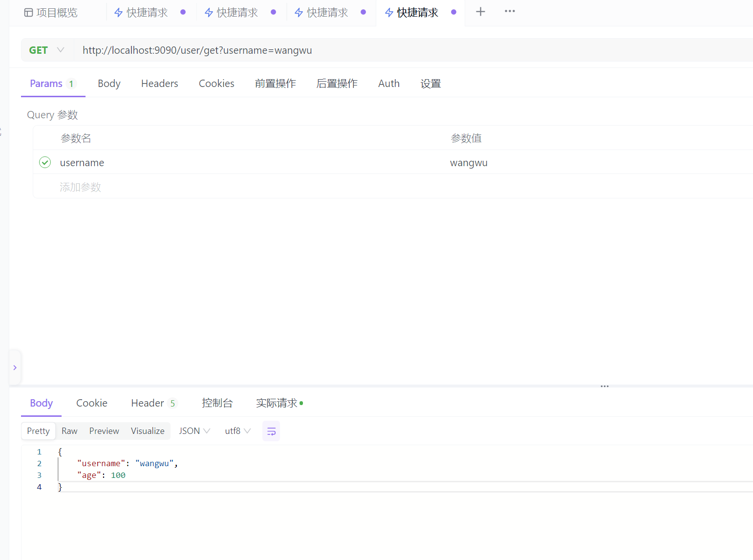The width and height of the screenshot is (753, 560).
Task: Click the lightning icon of the active 快捷请求 tab
Action: 389,13
